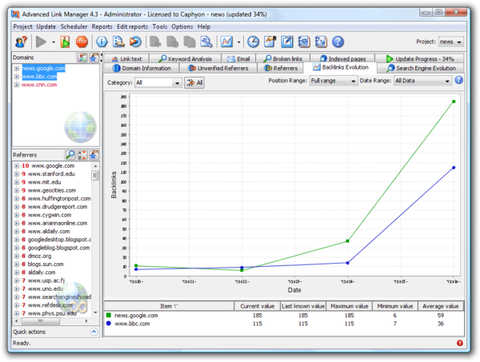Expand the www.bbc.com domain node
The height and width of the screenshot is (362, 480).
pos(16,77)
